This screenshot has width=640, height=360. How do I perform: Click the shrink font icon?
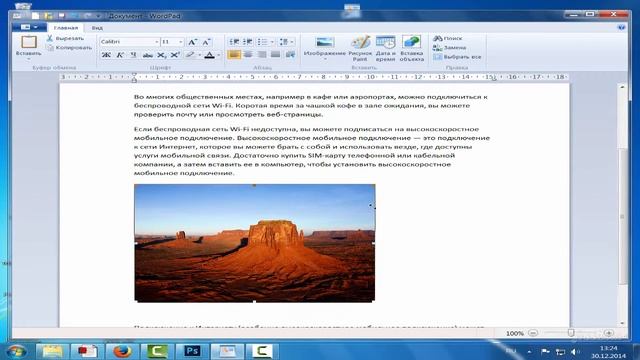[x=206, y=42]
